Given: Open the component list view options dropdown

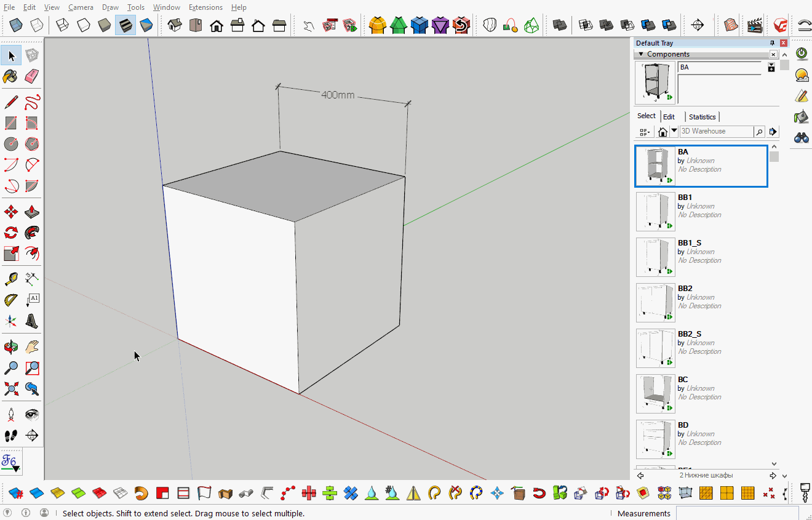Looking at the screenshot, I should (x=644, y=131).
